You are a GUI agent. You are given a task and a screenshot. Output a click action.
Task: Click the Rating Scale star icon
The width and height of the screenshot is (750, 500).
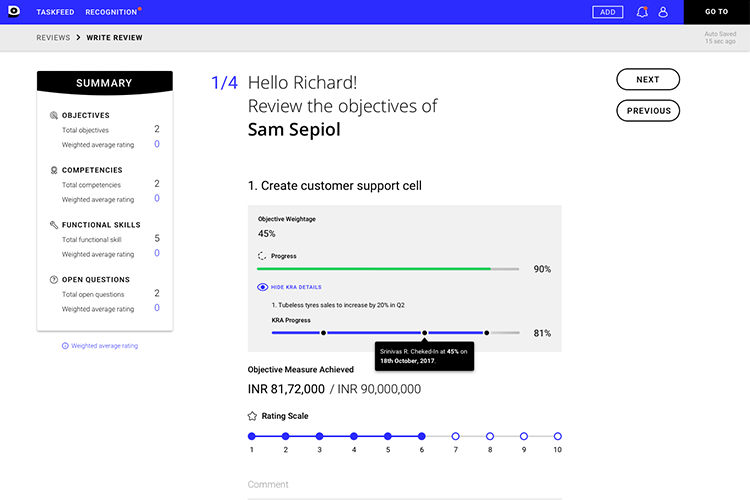point(252,416)
